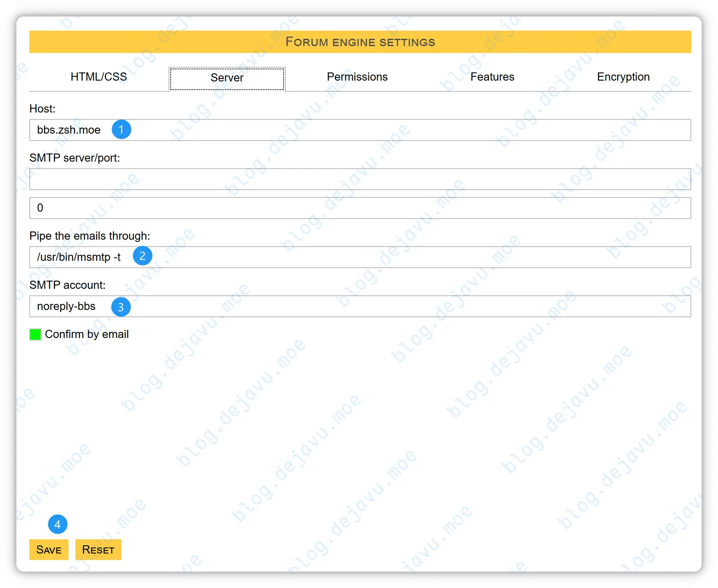The width and height of the screenshot is (718, 588).
Task: Toggle the Confirm by email checkbox
Action: [35, 334]
